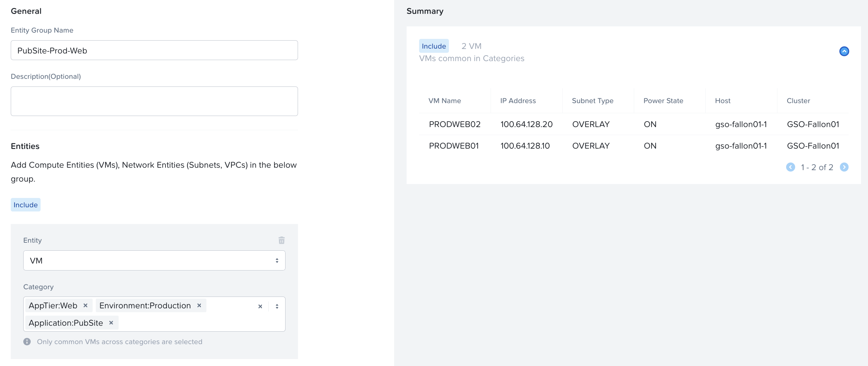Select the PRODWEB01 row
868x366 pixels.
click(x=454, y=146)
